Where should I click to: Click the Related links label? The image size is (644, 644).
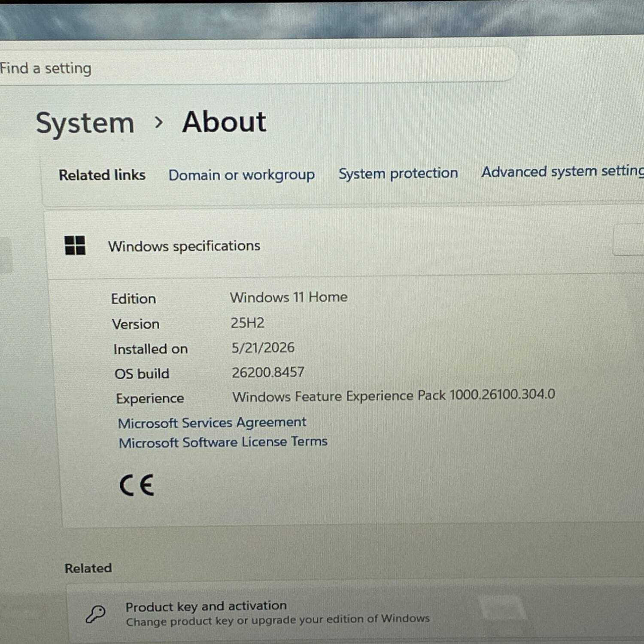click(x=102, y=175)
